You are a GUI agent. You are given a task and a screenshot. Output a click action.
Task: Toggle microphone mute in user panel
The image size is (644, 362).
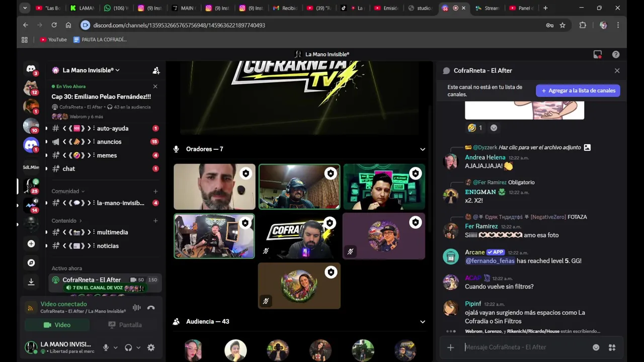click(106, 347)
